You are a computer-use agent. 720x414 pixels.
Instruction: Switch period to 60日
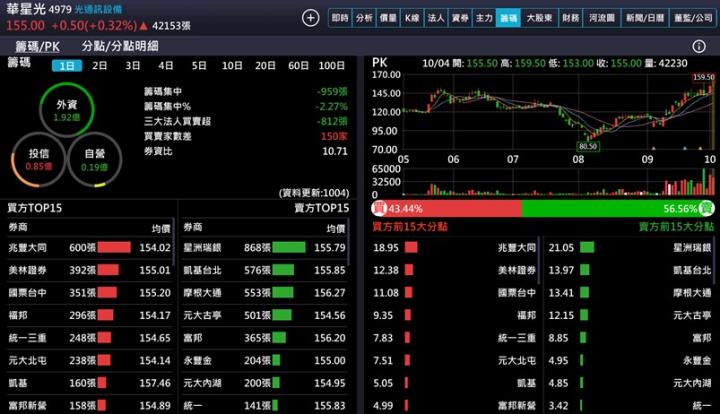coord(298,66)
